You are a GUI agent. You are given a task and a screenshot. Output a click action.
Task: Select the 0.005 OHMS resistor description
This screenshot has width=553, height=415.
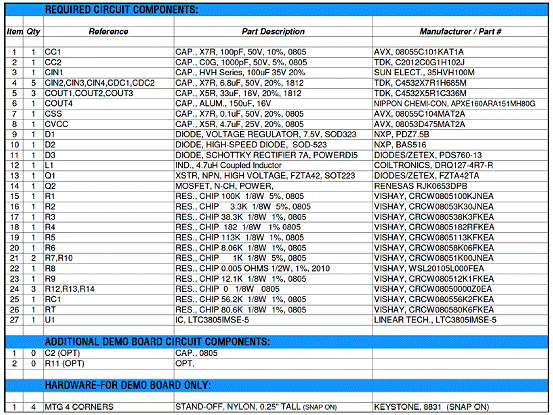[253, 268]
